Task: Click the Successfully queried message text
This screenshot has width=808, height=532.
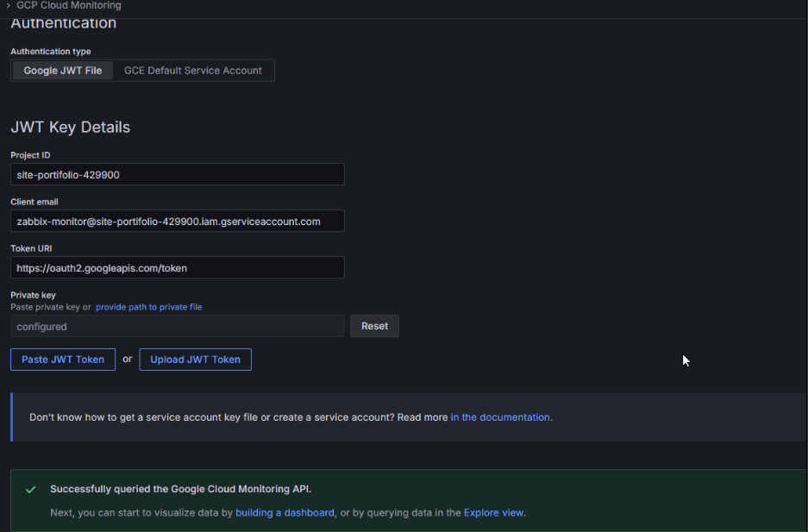Action: click(x=181, y=489)
